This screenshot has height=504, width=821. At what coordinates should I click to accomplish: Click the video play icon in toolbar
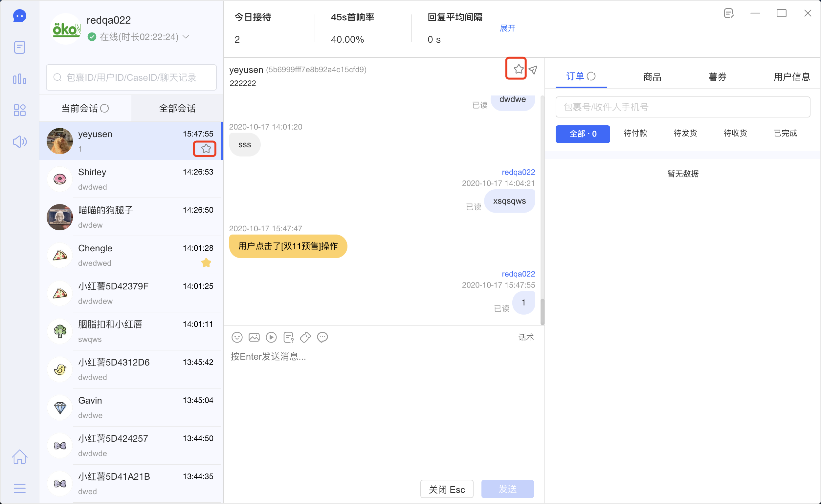coord(271,337)
